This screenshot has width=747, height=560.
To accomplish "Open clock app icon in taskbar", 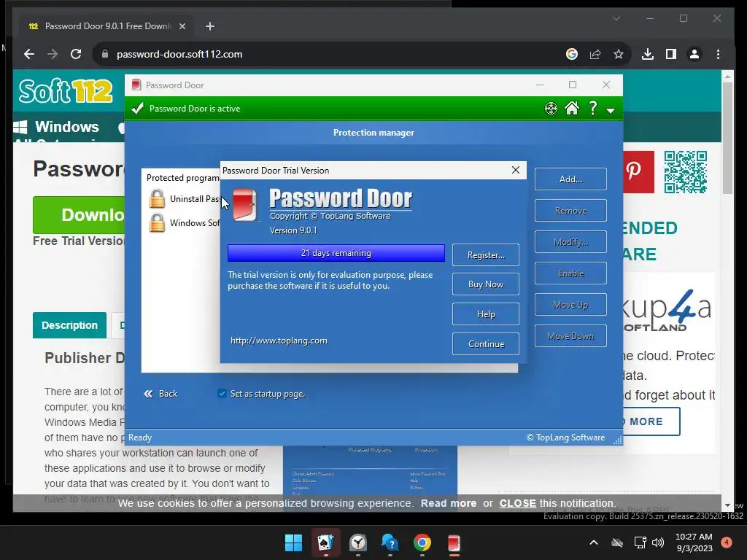I will click(x=357, y=542).
